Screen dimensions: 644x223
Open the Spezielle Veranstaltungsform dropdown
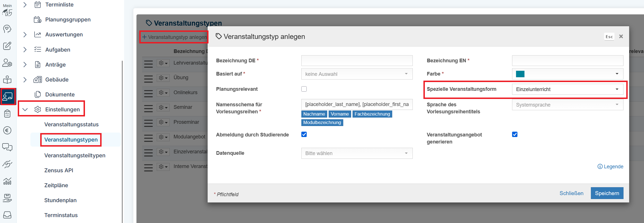point(567,89)
